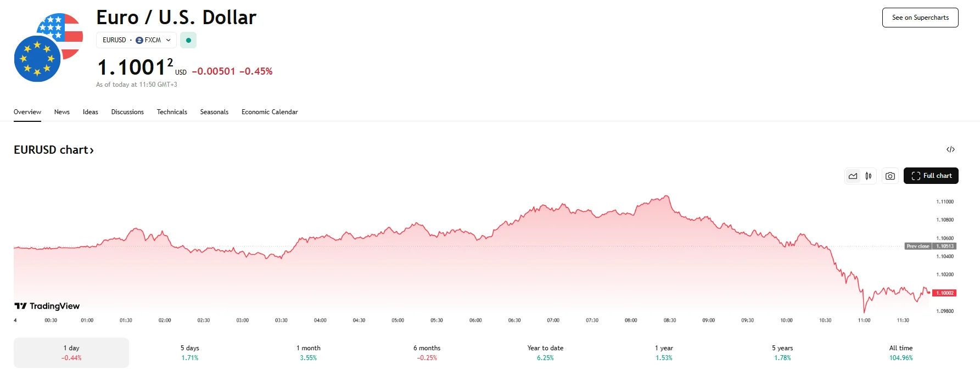Screen dimensions: 980x381
Task: Open the Full chart view
Action: click(x=931, y=176)
